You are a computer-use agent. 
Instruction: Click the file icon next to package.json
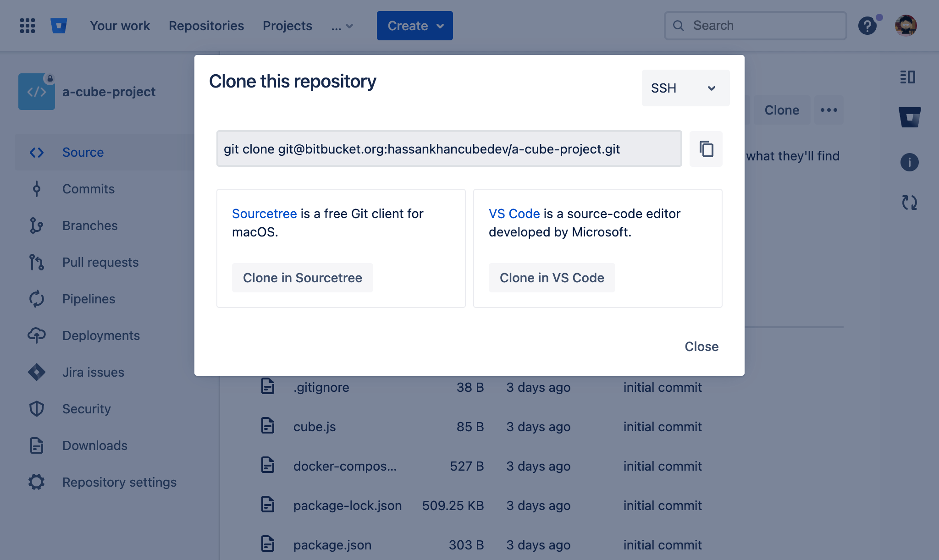(268, 544)
